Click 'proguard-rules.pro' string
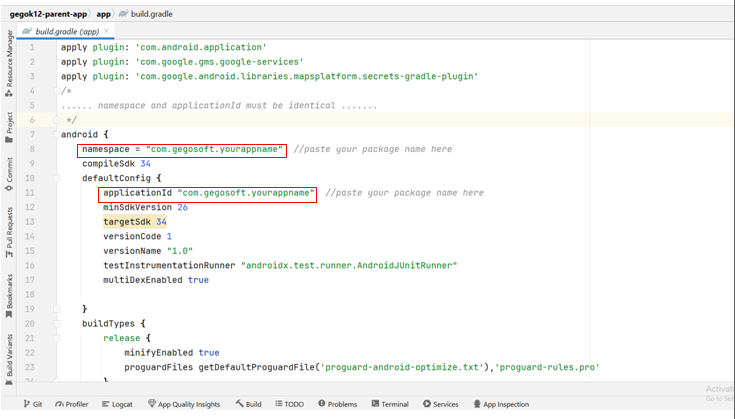The height and width of the screenshot is (419, 735). (x=547, y=367)
